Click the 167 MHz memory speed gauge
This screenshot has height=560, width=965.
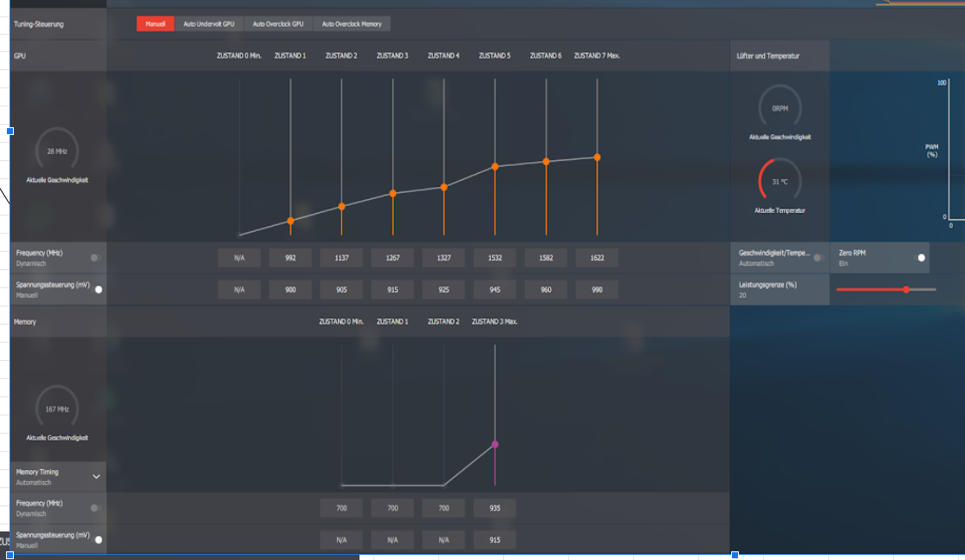[57, 409]
